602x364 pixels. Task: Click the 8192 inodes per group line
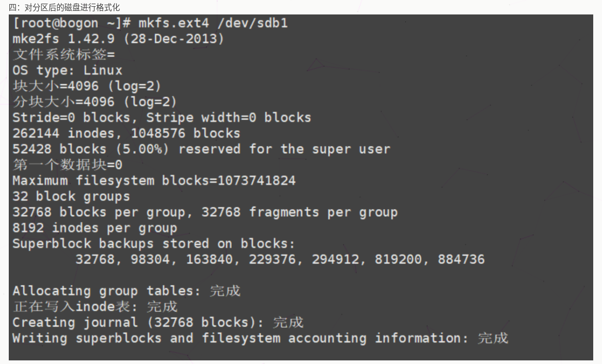[94, 228]
